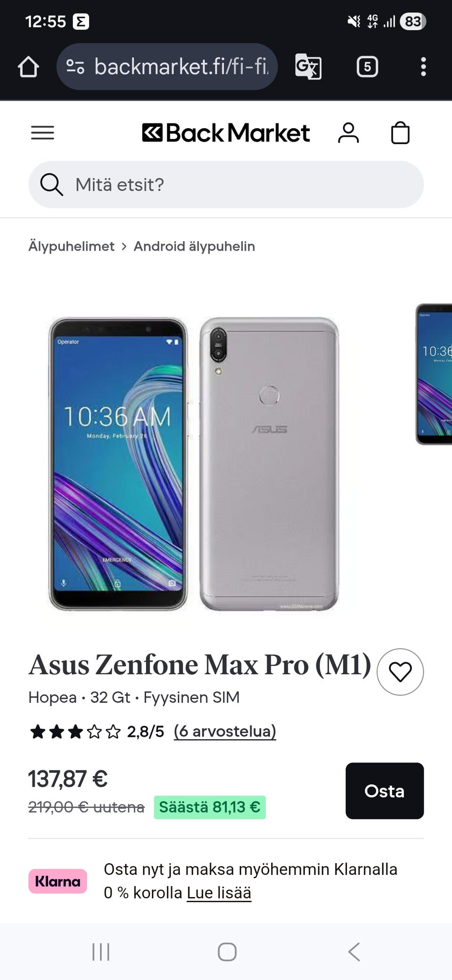Open the shopping bag cart

[x=400, y=132]
